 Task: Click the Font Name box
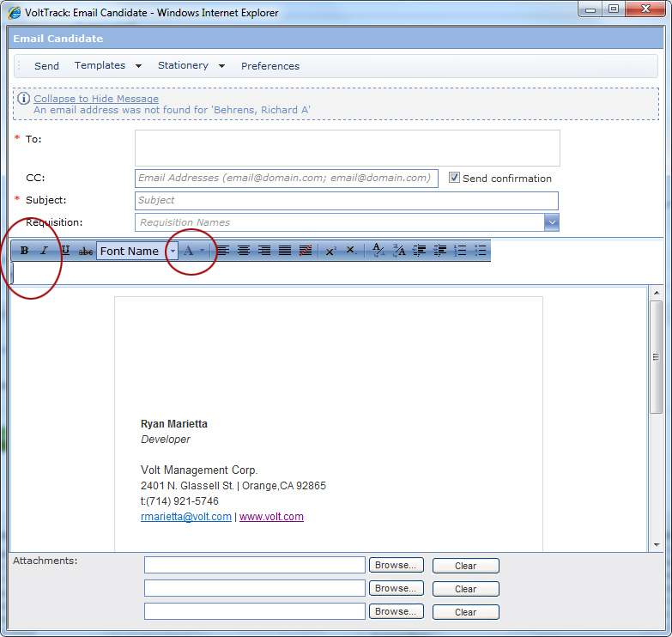coord(132,252)
